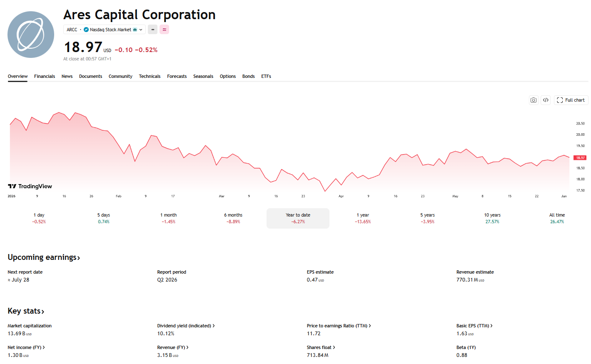Open Dividend yield (indicated) details

click(x=186, y=326)
